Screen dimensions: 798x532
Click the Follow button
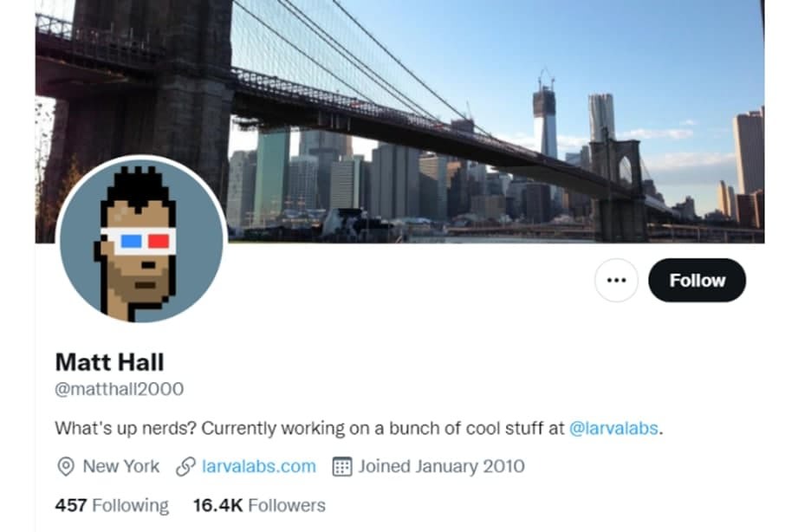[x=697, y=280]
